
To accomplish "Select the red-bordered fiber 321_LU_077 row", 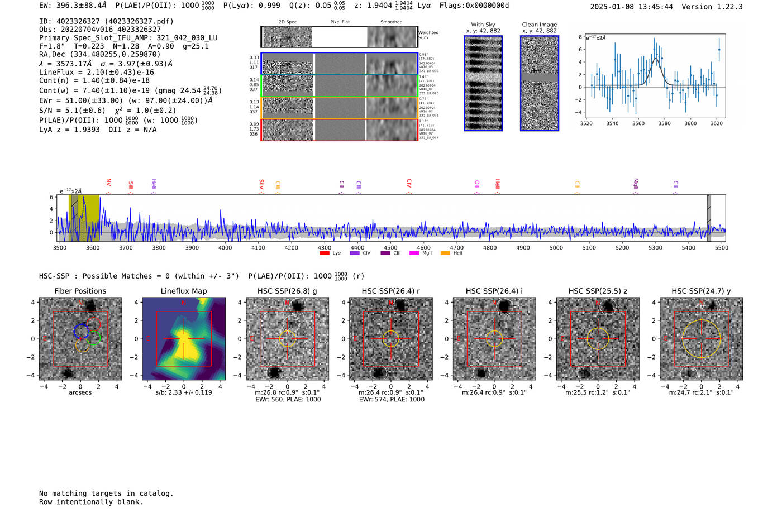I will pyautogui.click(x=339, y=130).
